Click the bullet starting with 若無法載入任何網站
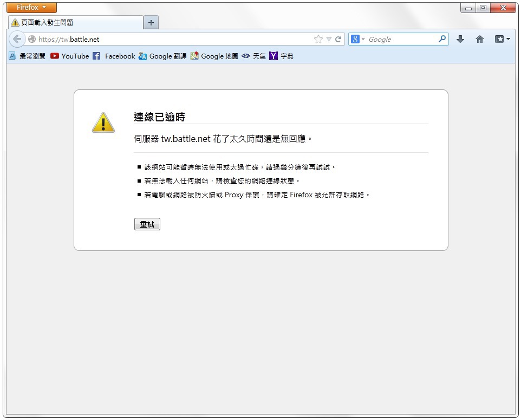 coord(222,181)
